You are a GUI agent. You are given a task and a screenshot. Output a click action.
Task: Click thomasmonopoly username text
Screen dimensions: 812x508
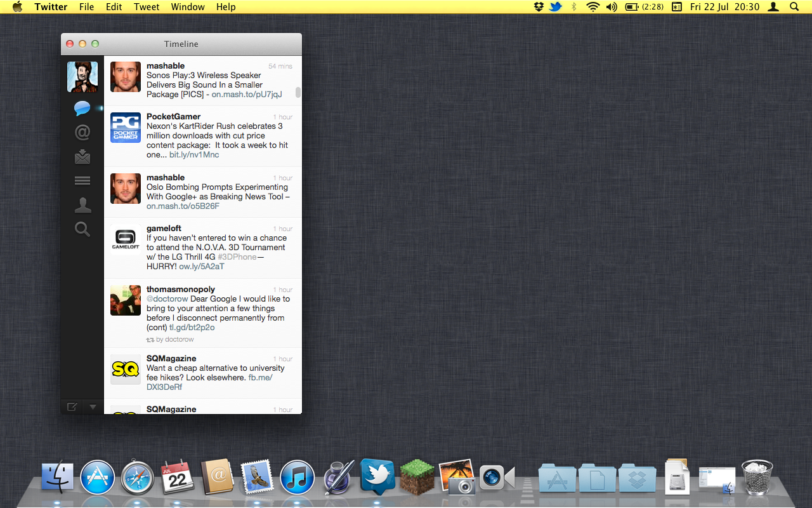tap(181, 290)
